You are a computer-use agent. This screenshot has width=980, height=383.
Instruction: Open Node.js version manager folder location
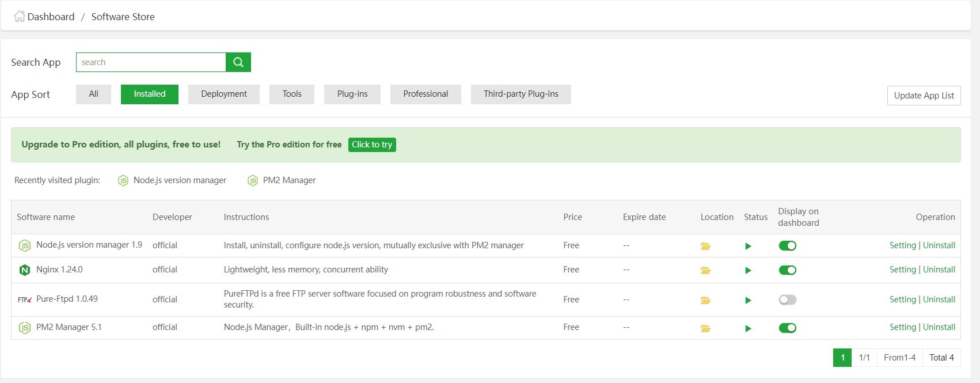[x=705, y=246]
